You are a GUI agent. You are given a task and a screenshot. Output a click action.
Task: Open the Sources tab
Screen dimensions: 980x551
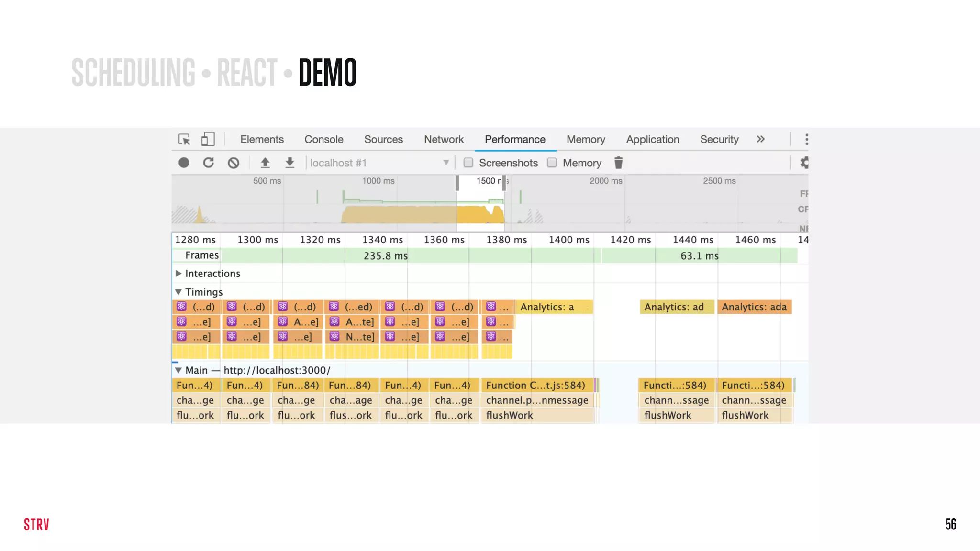[383, 139]
